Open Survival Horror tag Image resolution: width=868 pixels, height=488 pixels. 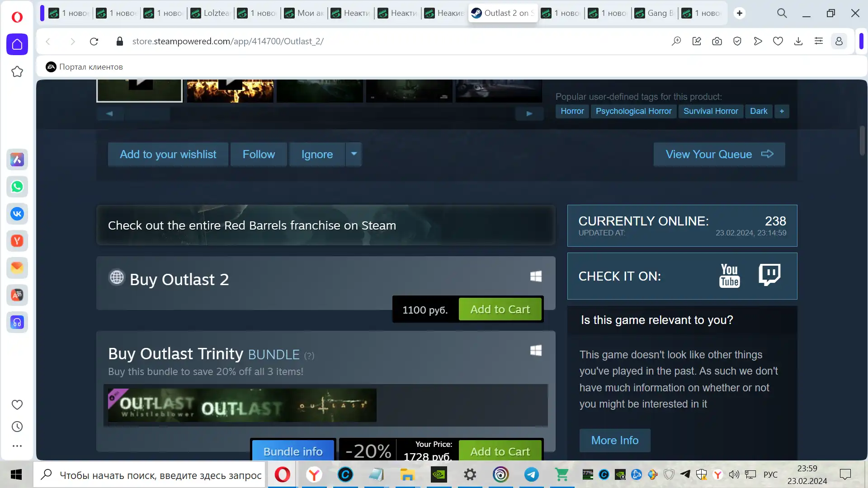711,111
